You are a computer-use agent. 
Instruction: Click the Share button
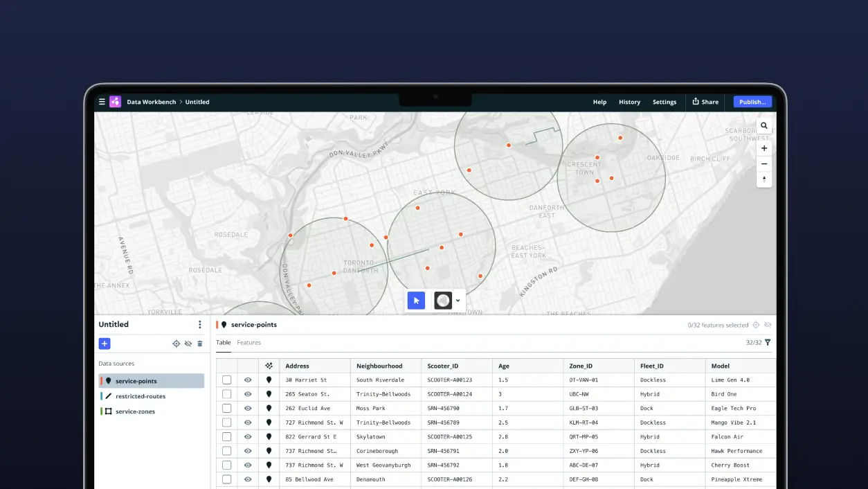705,102
